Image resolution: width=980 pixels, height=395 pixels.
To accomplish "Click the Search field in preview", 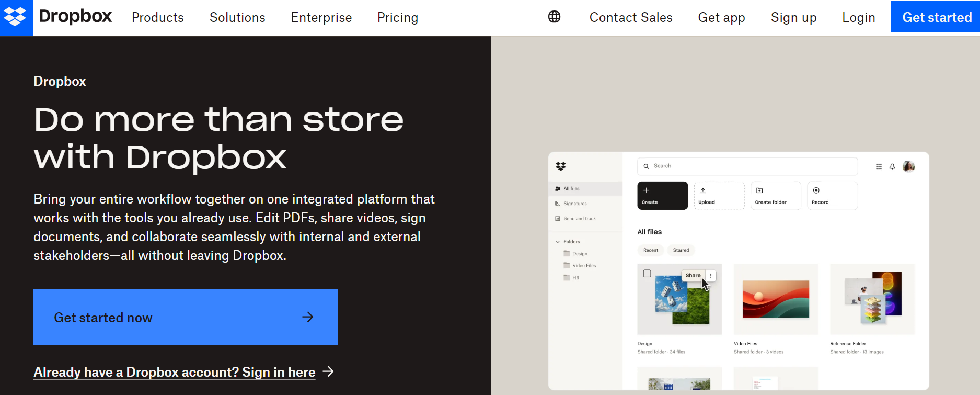I will coord(747,166).
